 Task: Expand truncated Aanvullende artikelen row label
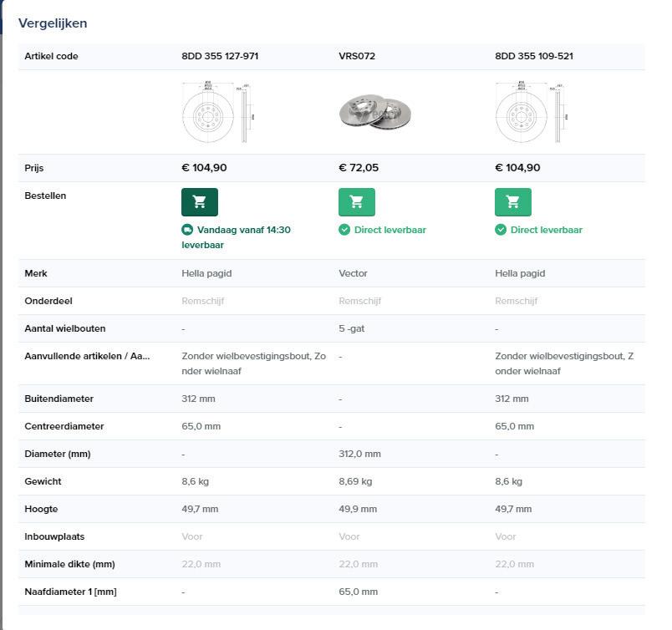tap(87, 356)
